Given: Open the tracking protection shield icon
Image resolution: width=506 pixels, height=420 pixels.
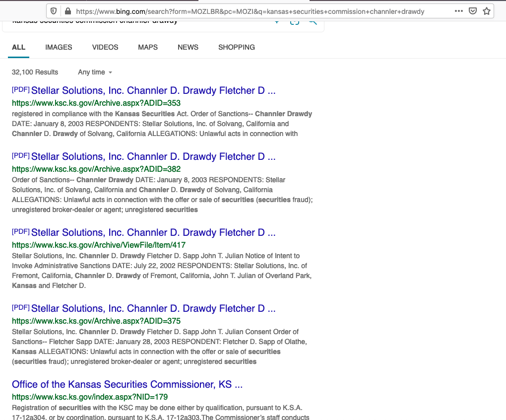Looking at the screenshot, I should coord(54,11).
